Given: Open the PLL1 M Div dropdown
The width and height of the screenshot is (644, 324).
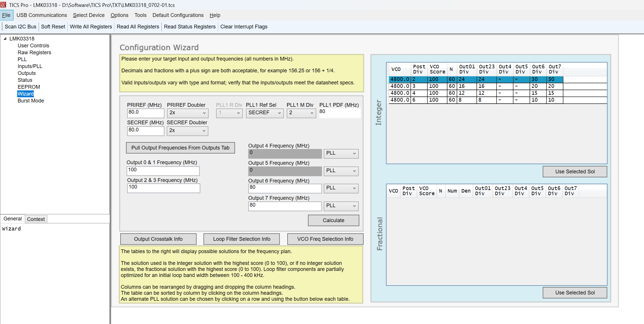Looking at the screenshot, I should (x=301, y=113).
